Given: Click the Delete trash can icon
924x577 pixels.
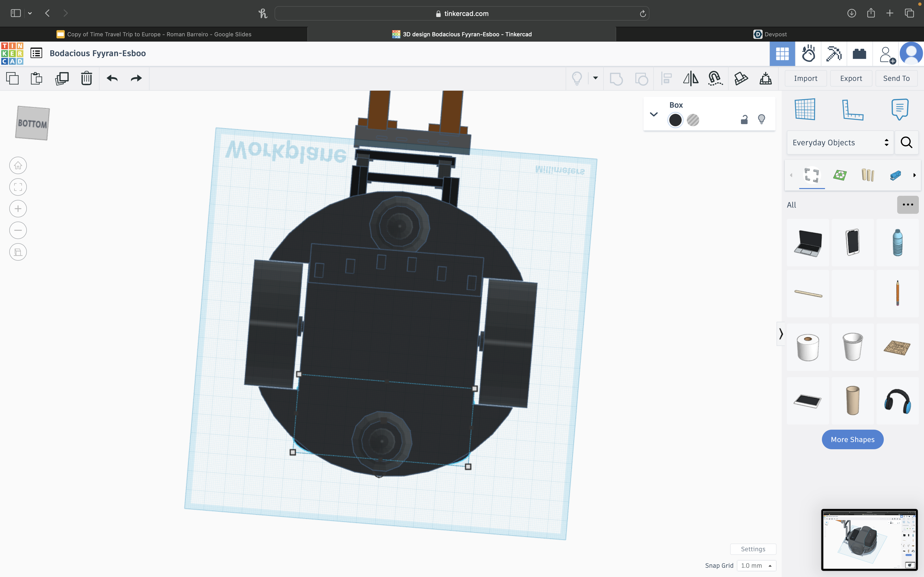Looking at the screenshot, I should click(x=87, y=78).
